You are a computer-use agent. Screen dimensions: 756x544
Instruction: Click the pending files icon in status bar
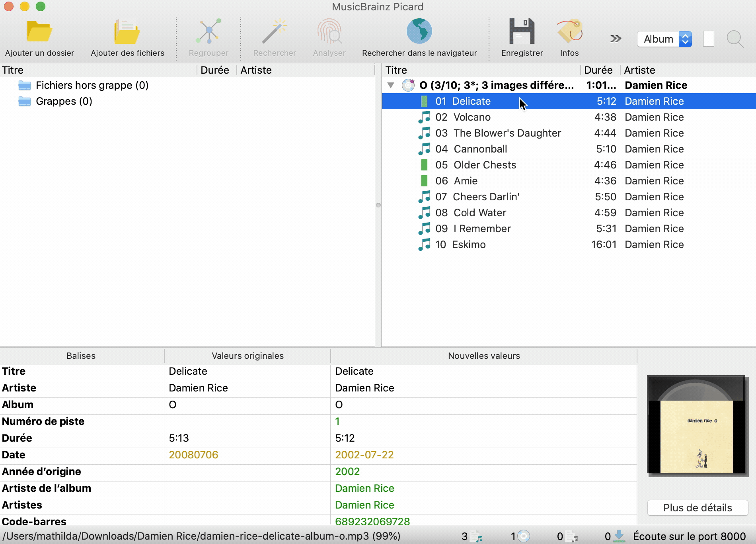[x=571, y=536]
